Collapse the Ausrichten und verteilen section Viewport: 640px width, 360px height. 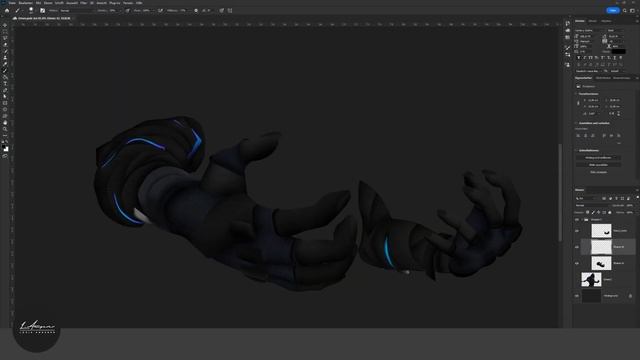coord(576,123)
